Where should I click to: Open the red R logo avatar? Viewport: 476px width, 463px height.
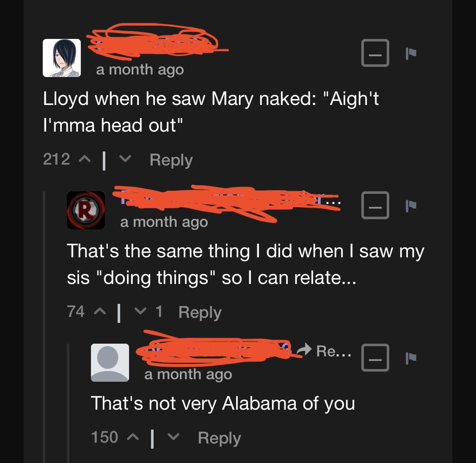click(x=86, y=210)
